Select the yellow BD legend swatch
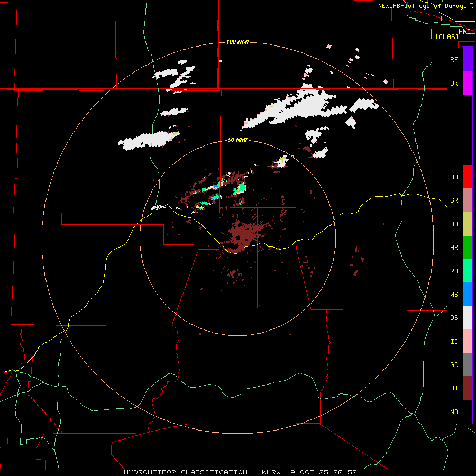Viewport: 476px width, 476px height. click(467, 224)
